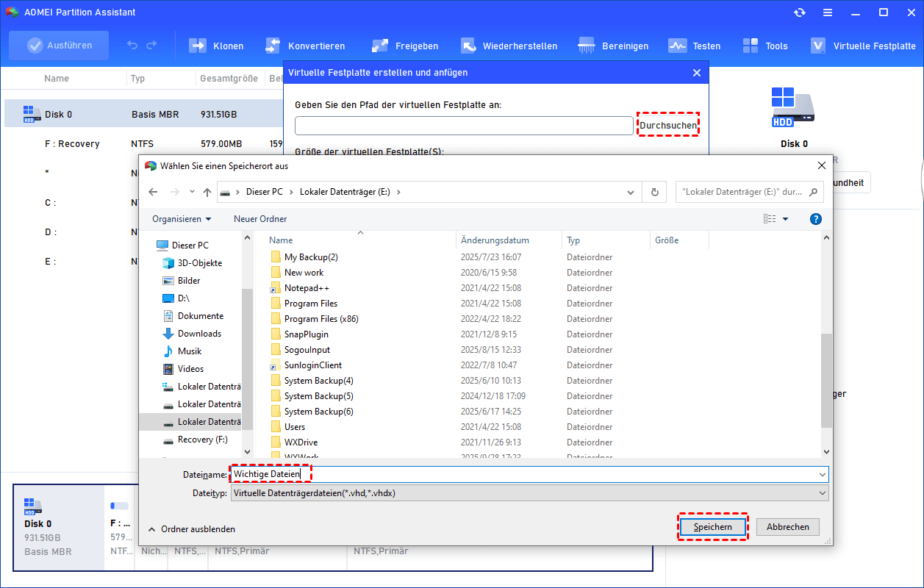Select the SnapPlugin folder
This screenshot has height=588, width=924.
299,334
